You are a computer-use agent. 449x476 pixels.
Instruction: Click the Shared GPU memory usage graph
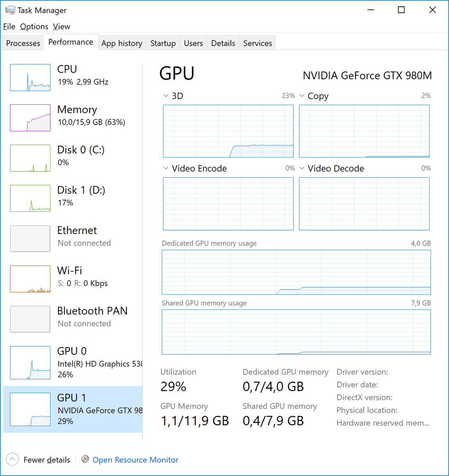pyautogui.click(x=296, y=332)
